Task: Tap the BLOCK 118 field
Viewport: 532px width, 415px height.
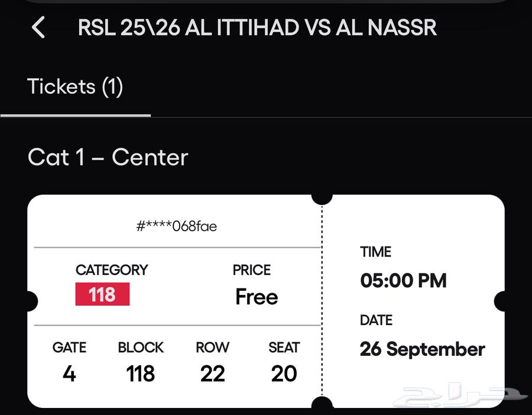Action: point(141,361)
